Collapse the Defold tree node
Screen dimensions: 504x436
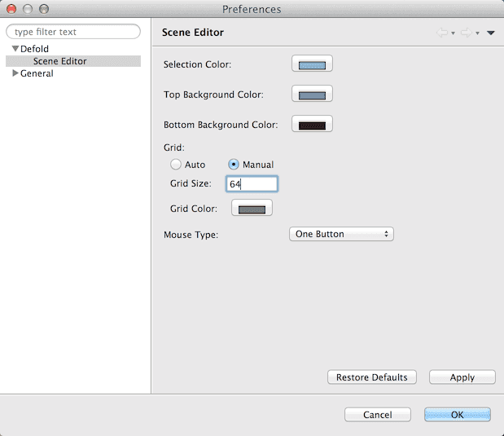pyautogui.click(x=15, y=49)
